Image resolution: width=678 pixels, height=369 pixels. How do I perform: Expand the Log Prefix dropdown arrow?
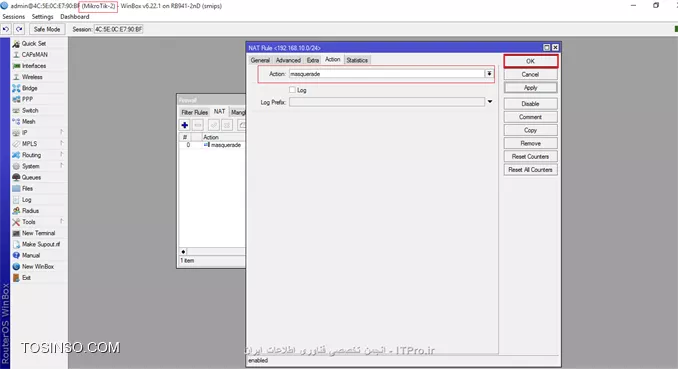click(490, 102)
